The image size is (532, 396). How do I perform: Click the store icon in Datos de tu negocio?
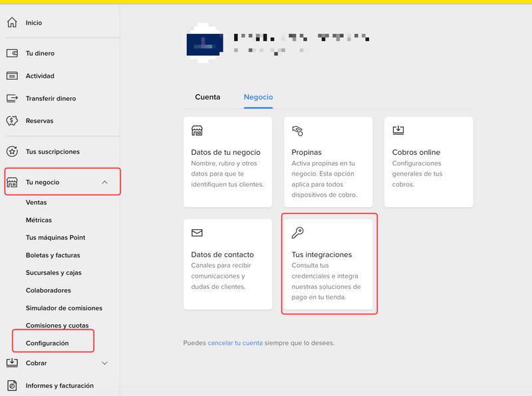tap(197, 130)
